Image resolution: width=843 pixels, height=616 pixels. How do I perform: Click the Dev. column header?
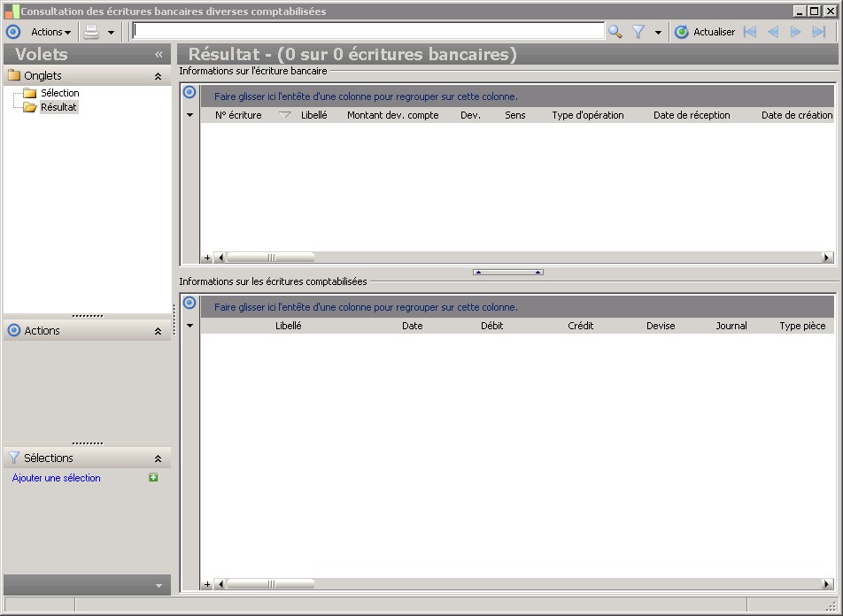pyautogui.click(x=470, y=115)
